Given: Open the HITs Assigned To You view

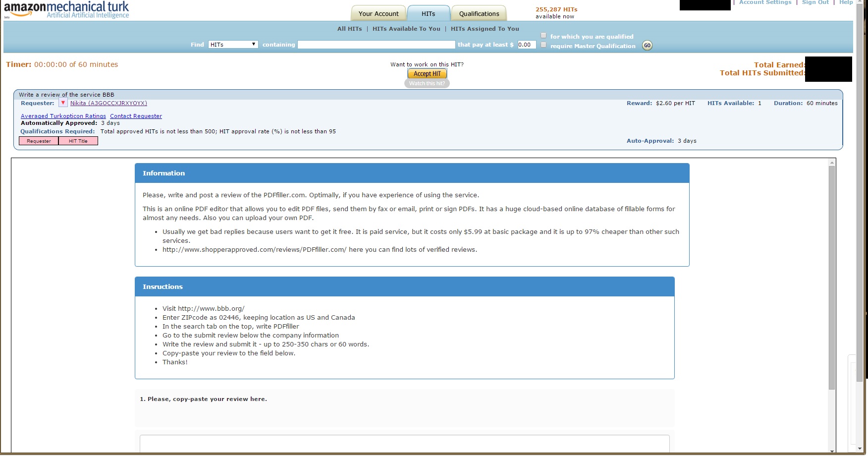Looking at the screenshot, I should [x=485, y=29].
